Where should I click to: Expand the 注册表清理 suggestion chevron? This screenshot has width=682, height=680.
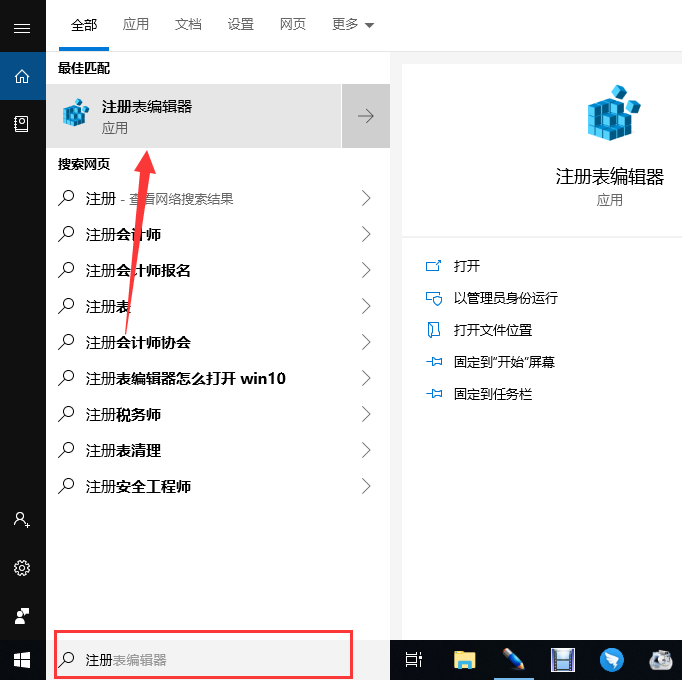[x=366, y=451]
